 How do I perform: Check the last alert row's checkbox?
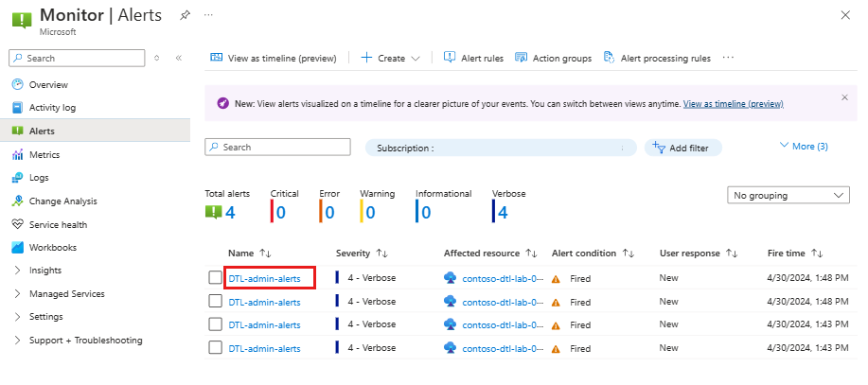[x=215, y=347]
